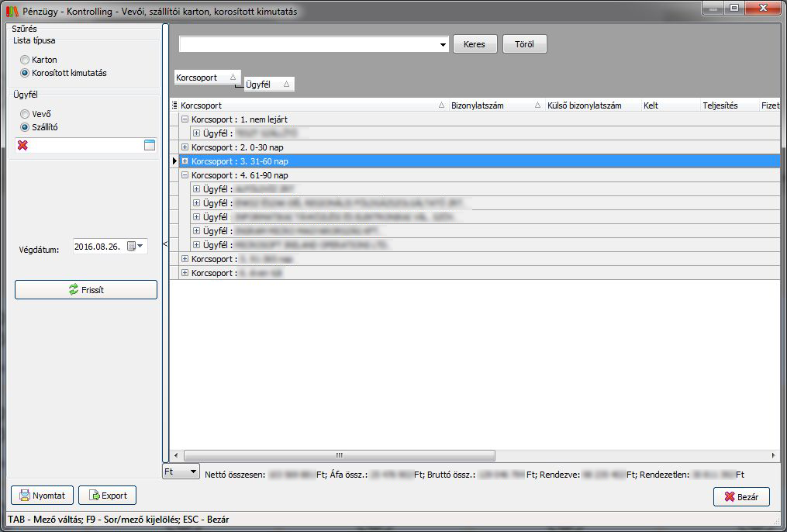Choose the Vevő radio button
The height and width of the screenshot is (532, 787).
26,114
